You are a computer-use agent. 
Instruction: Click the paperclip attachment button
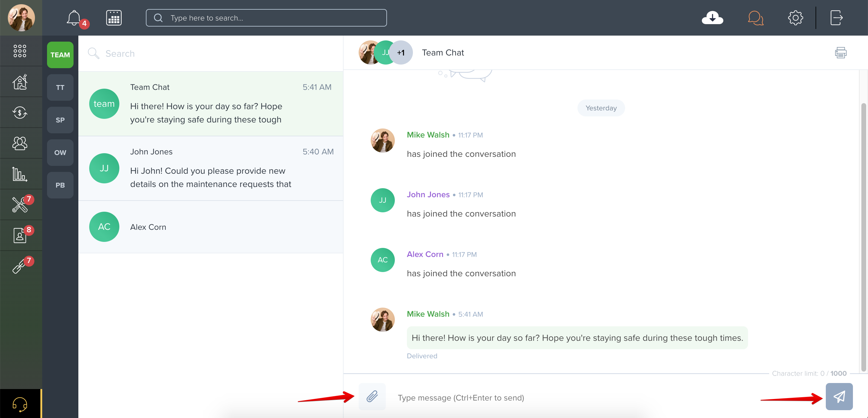372,396
